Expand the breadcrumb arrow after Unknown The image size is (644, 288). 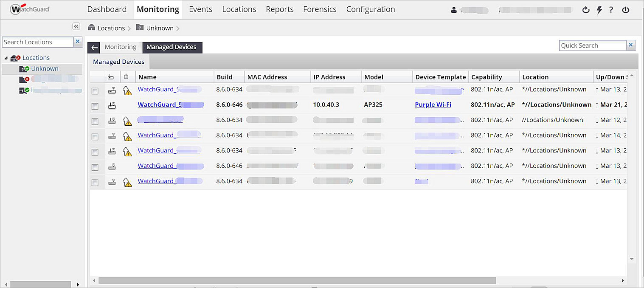pos(178,28)
